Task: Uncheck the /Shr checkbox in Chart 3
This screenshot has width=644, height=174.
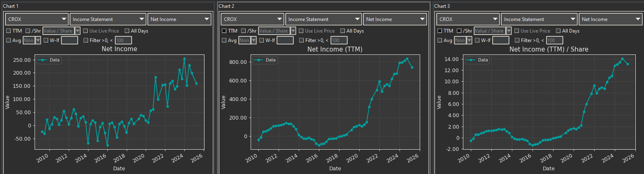Action: 459,31
